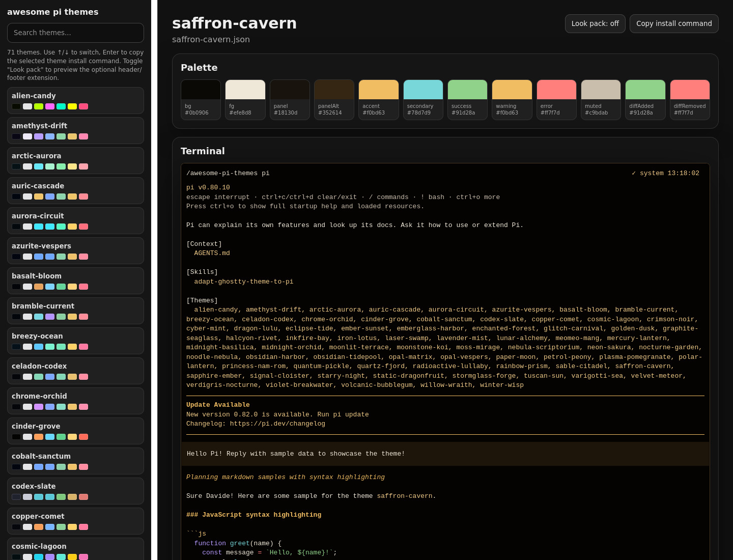733x560 pixels.
Task: Click the secondary #78d7d9 swatch
Action: (423, 100)
